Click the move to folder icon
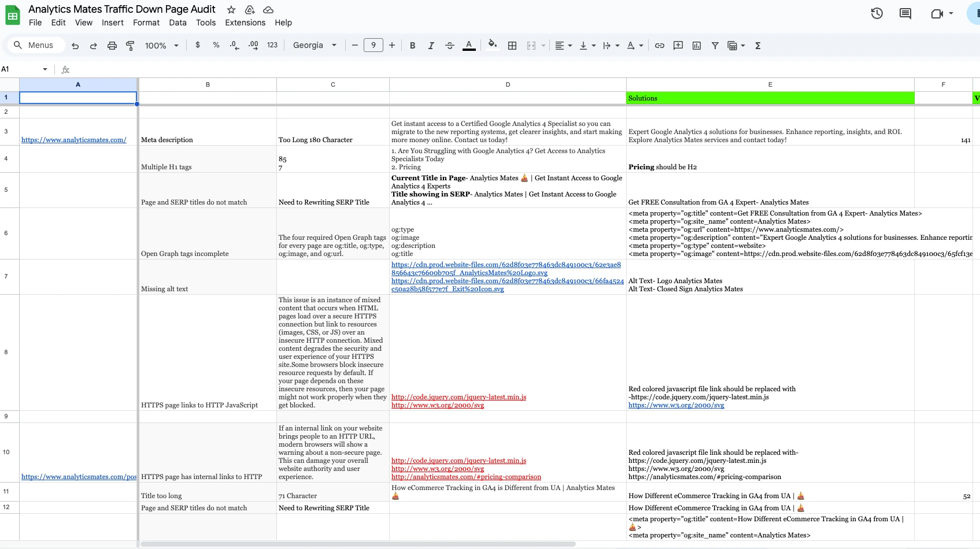This screenshot has width=980, height=549. click(x=250, y=10)
